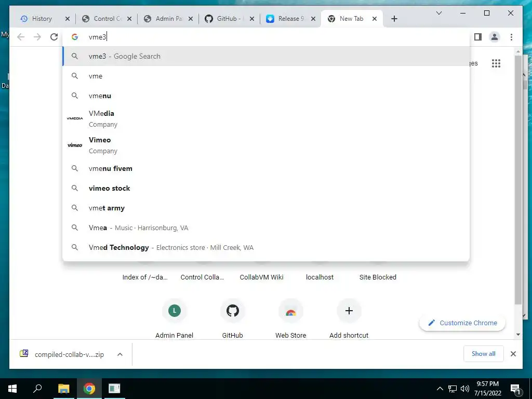Open the profile avatar menu
The width and height of the screenshot is (532, 399).
point(495,37)
